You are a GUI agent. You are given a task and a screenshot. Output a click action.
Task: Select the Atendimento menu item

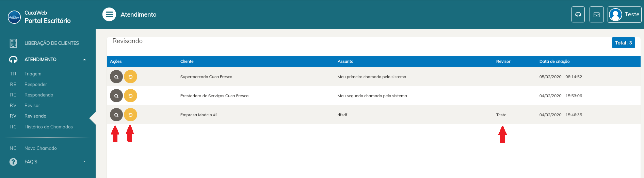[x=41, y=59]
